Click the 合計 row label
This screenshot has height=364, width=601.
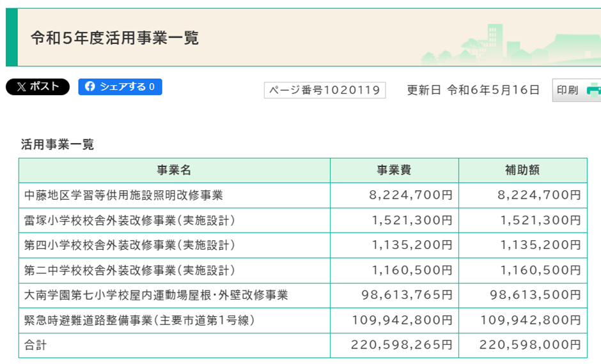[x=35, y=345]
